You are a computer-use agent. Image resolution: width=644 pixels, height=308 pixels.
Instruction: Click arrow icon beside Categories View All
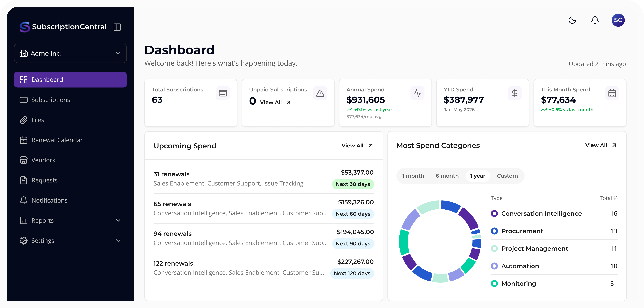coord(614,145)
